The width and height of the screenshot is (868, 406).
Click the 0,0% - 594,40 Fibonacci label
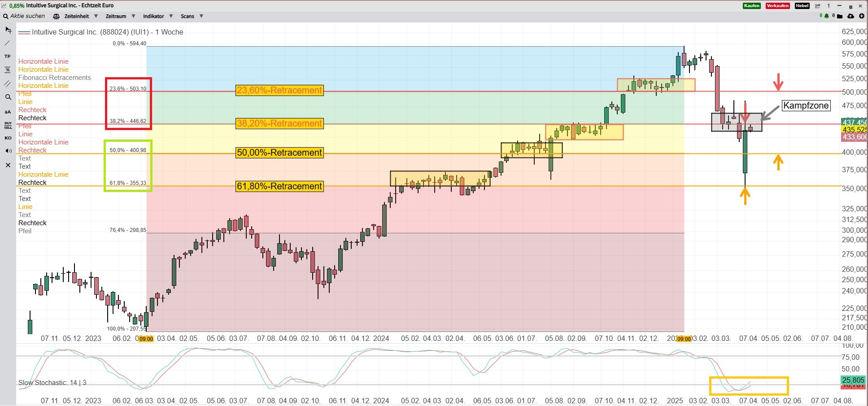(129, 44)
